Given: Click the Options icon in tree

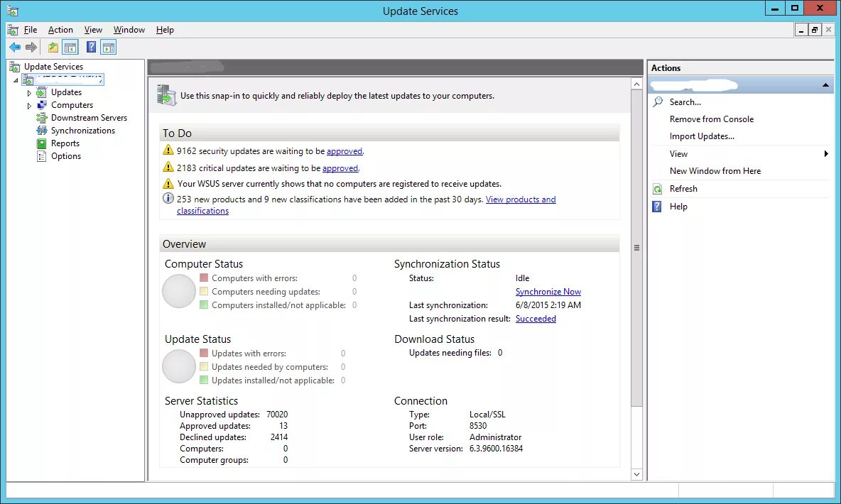Looking at the screenshot, I should click(x=41, y=156).
